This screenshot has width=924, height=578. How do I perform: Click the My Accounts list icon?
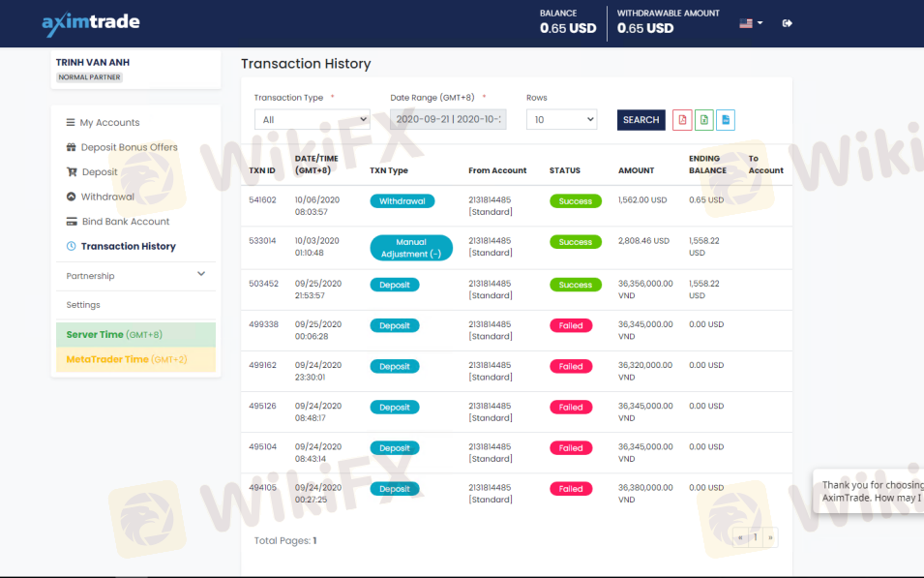click(71, 122)
